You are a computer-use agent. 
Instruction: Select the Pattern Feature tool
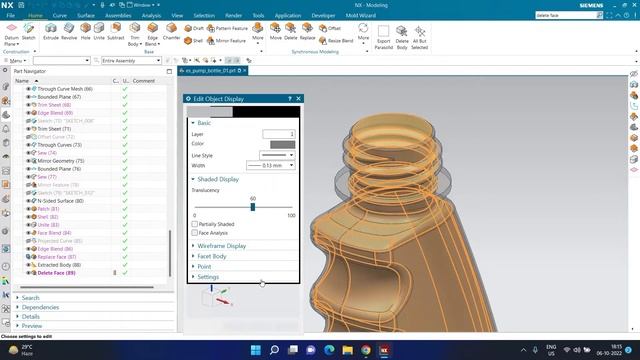point(227,28)
